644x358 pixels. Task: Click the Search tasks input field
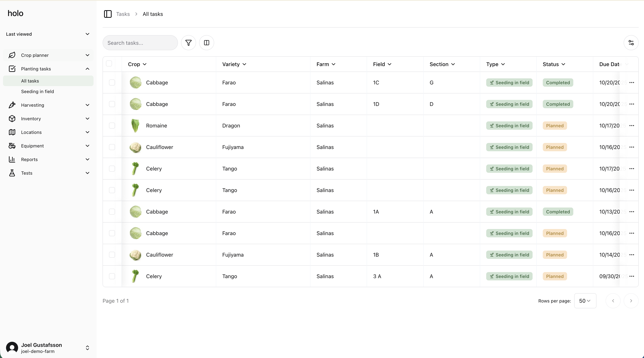[x=140, y=43]
